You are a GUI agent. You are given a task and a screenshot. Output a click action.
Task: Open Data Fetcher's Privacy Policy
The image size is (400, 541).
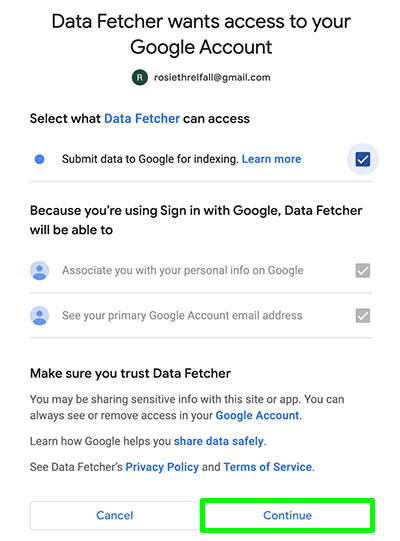pos(162,467)
